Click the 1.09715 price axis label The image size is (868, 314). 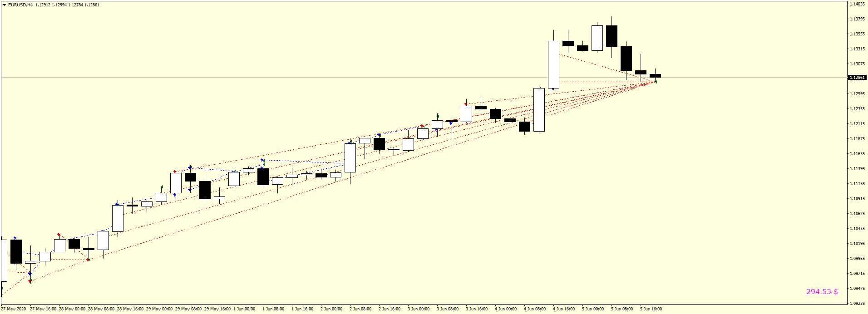point(858,274)
